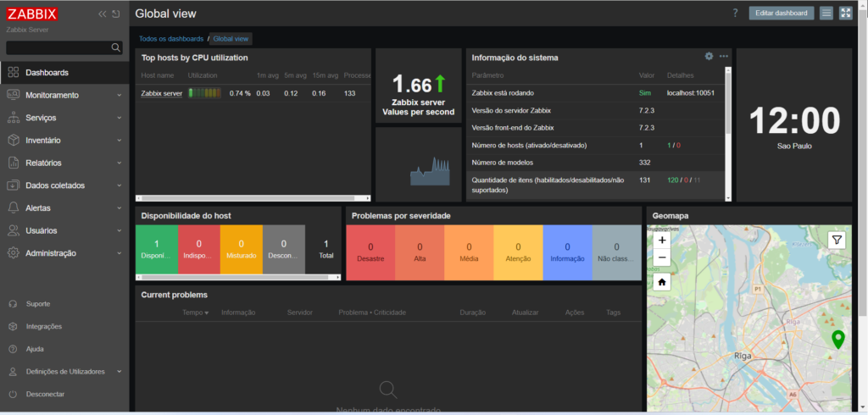Expand the Usuários chevron

(x=119, y=230)
